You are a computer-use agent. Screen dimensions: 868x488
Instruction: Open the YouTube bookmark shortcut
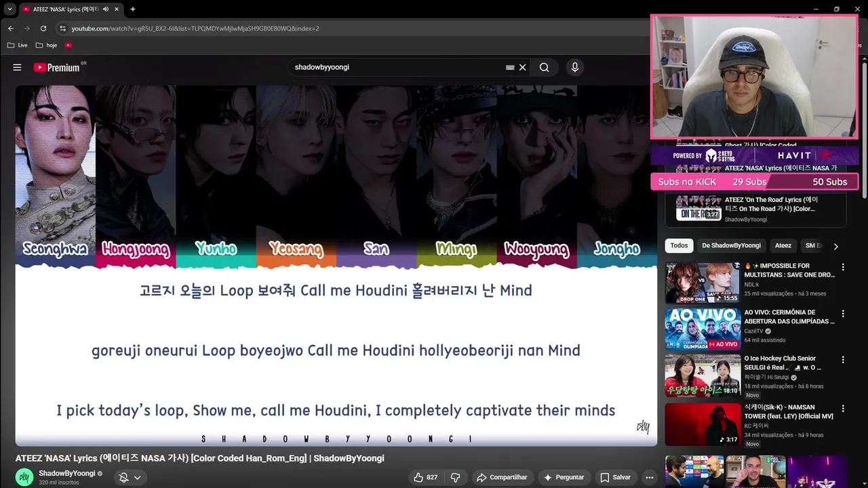pyautogui.click(x=68, y=45)
